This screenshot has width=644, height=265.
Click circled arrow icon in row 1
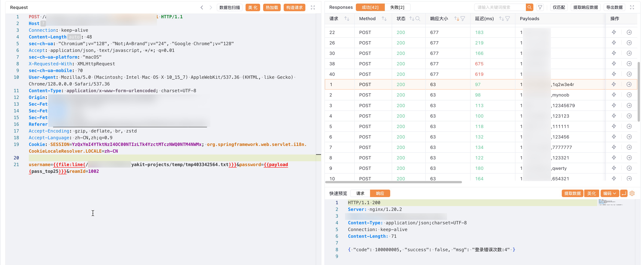click(629, 84)
